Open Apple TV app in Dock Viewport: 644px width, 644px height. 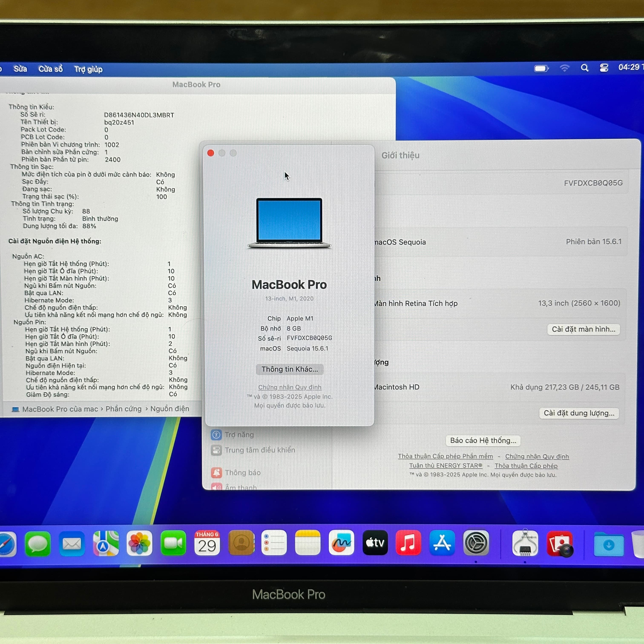(x=375, y=543)
